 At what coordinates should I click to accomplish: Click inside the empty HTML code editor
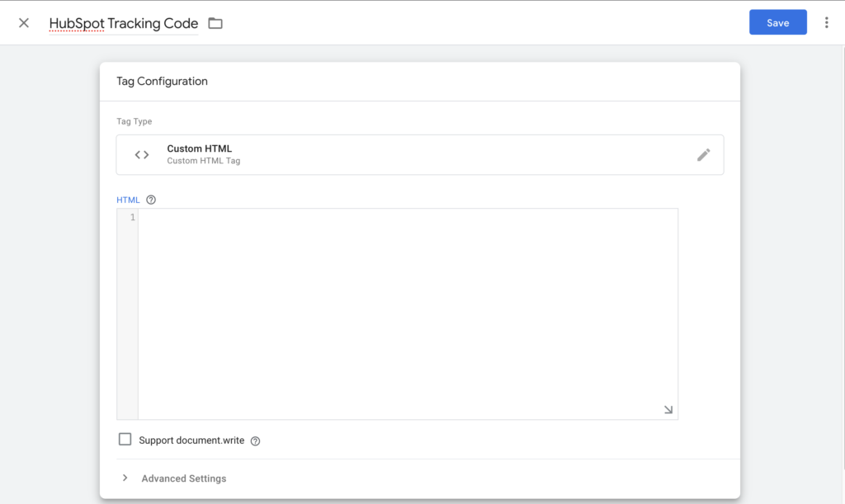pos(404,313)
